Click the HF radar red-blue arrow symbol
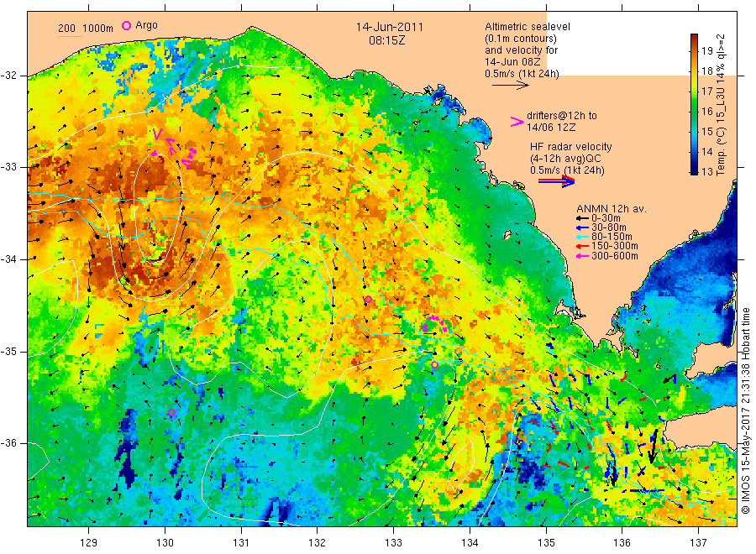The image size is (756, 554). point(556,181)
